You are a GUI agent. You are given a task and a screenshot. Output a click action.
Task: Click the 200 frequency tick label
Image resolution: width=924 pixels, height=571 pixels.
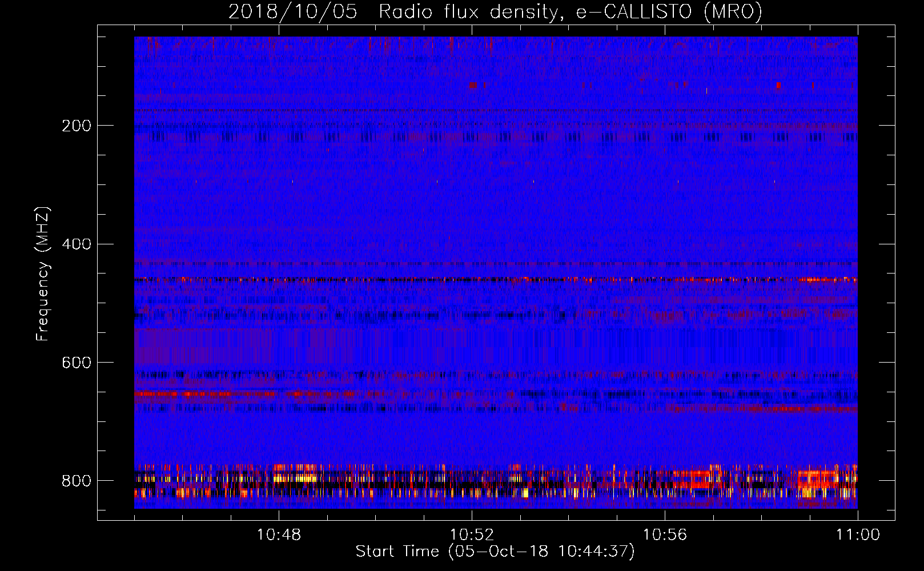[77, 126]
